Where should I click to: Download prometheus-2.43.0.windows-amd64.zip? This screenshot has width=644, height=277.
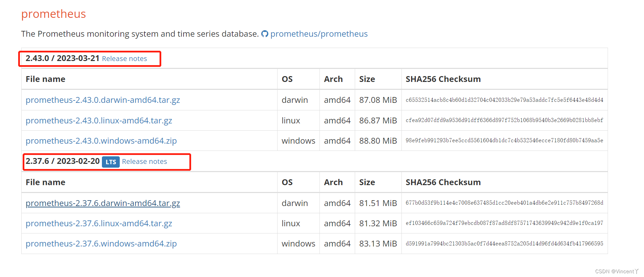tap(101, 141)
